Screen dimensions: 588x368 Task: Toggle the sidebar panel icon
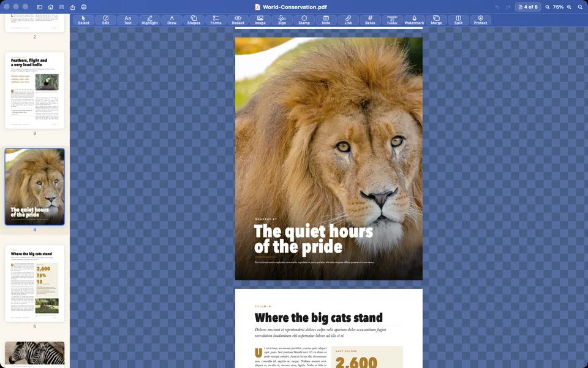tap(39, 7)
